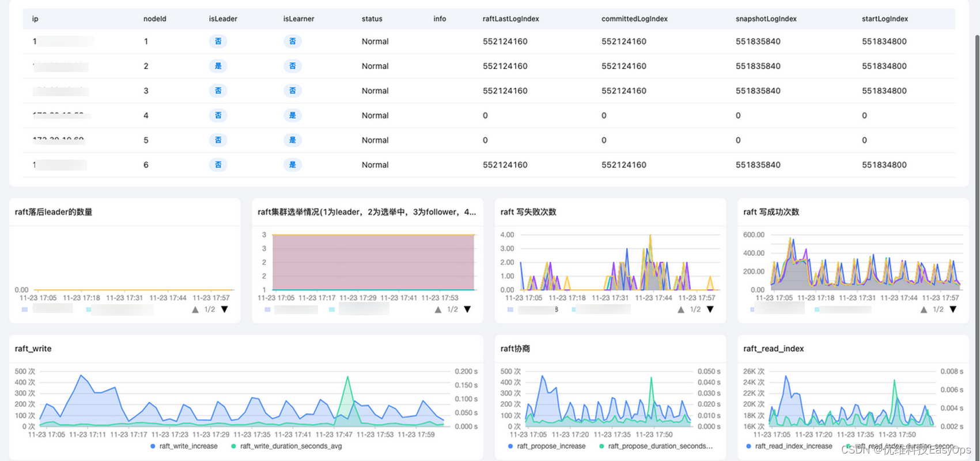The image size is (980, 461).
Task: Select Normal status of node 1
Action: pyautogui.click(x=375, y=41)
